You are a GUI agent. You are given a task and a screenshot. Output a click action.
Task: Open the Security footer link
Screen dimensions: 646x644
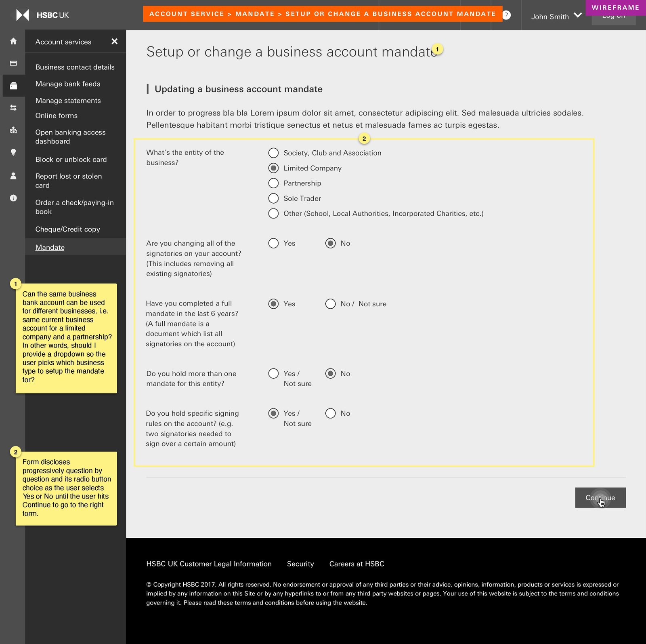pos(300,564)
